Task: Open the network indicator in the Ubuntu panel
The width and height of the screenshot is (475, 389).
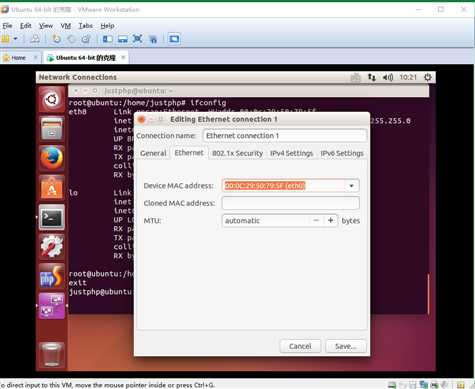Action: pos(372,77)
